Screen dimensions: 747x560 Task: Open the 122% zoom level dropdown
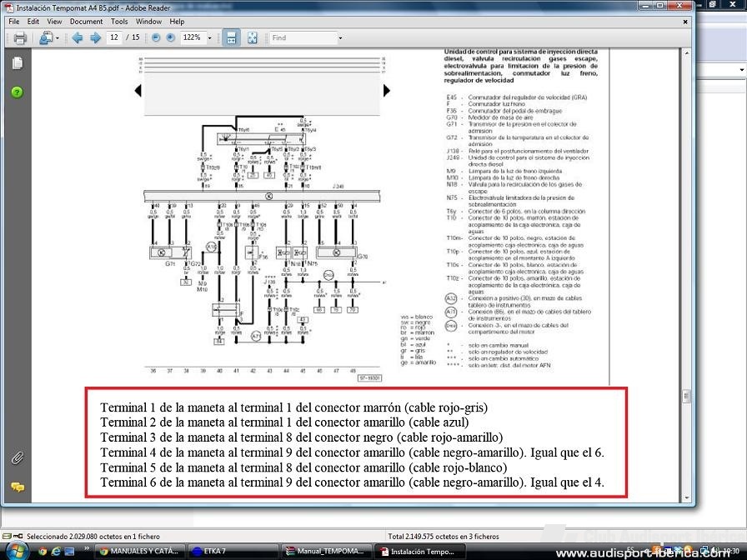click(x=209, y=37)
